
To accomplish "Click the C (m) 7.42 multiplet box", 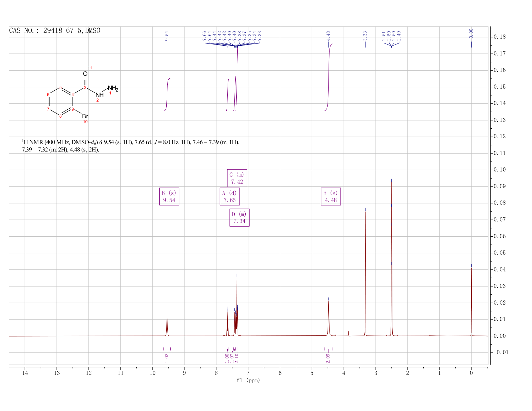I will [x=237, y=178].
